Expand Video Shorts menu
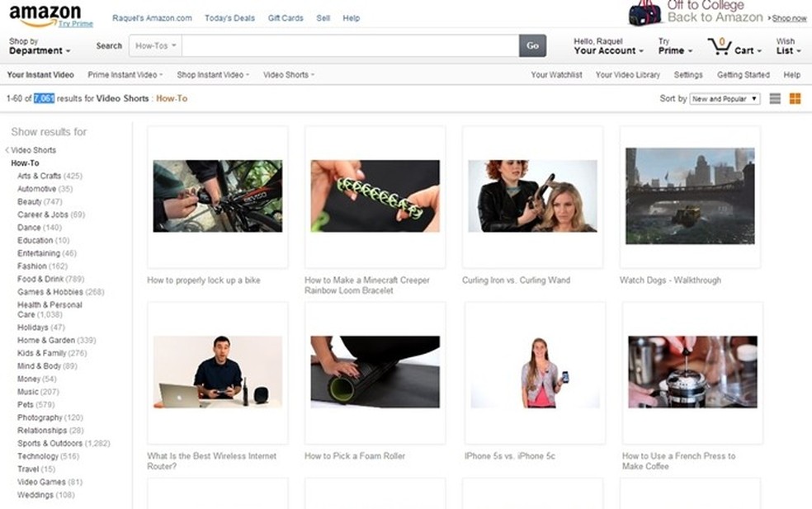 click(289, 74)
